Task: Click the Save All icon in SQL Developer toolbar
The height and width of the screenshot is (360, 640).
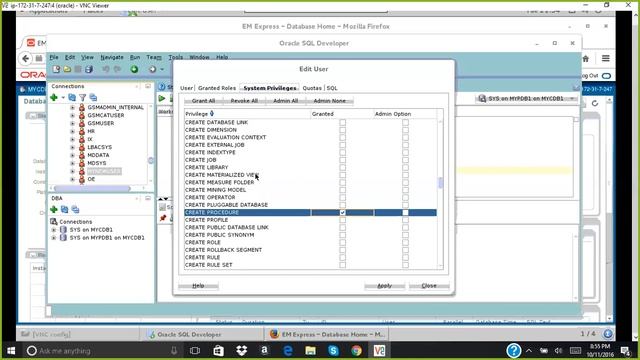Action: pyautogui.click(x=89, y=69)
